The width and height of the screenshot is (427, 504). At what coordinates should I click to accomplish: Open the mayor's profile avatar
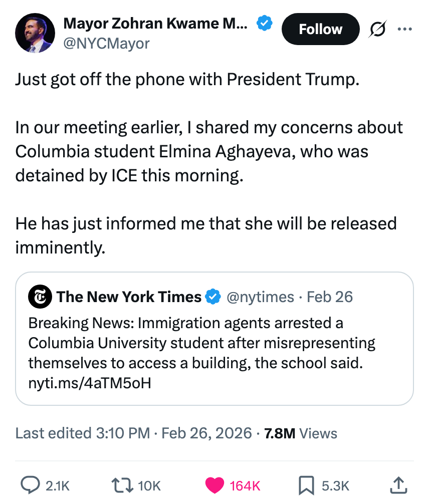(35, 33)
